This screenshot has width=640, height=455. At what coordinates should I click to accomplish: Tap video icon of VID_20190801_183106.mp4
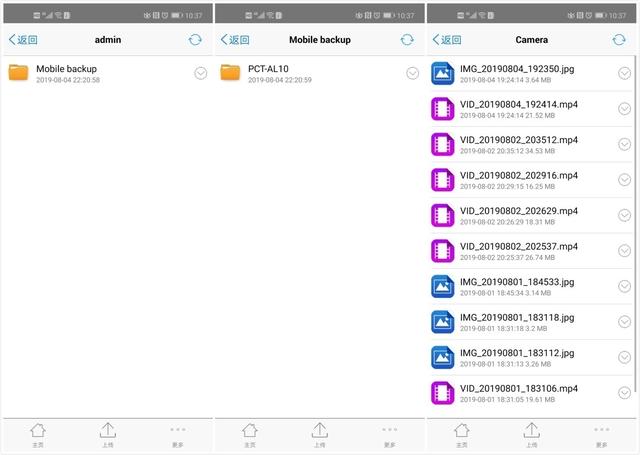pos(443,393)
